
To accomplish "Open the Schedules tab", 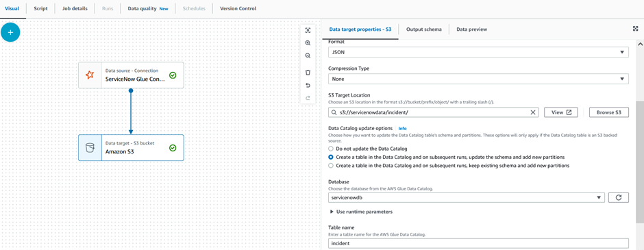I will [194, 9].
